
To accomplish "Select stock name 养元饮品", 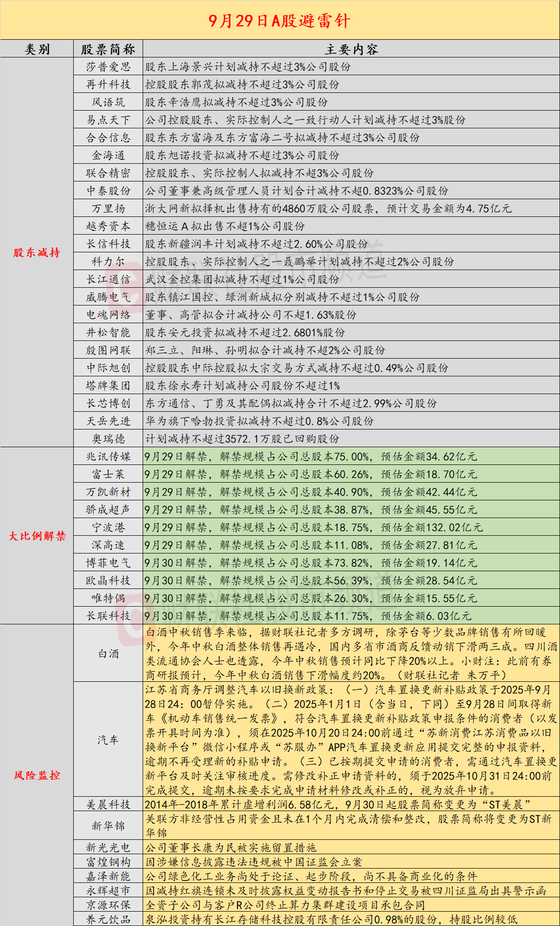I will pos(108,919).
